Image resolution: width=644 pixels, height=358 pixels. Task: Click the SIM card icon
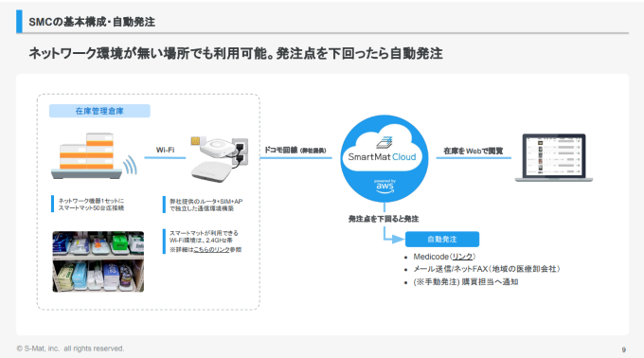[x=195, y=141]
